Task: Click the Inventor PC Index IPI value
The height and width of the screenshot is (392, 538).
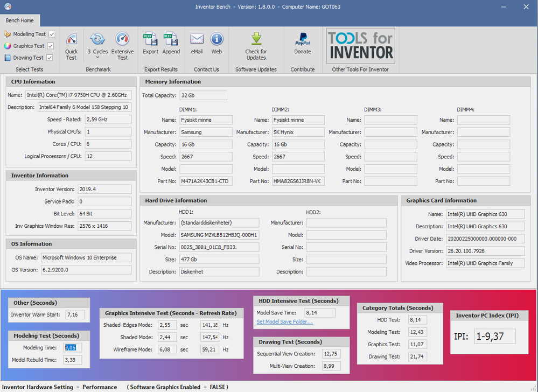Action: click(495, 337)
